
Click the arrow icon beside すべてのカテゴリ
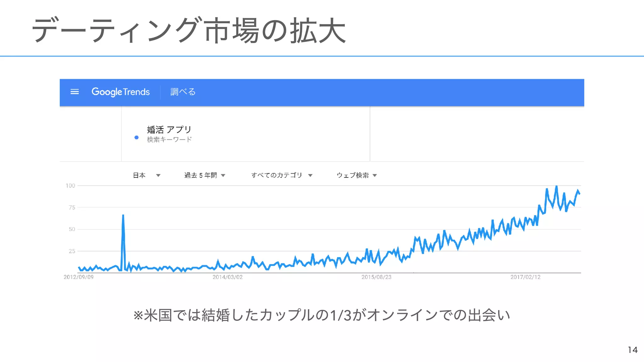click(310, 176)
